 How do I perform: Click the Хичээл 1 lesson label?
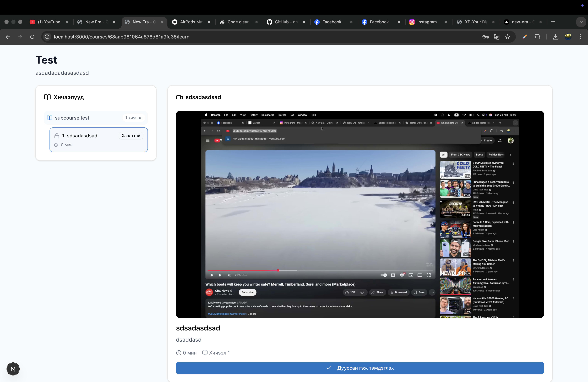(216, 353)
